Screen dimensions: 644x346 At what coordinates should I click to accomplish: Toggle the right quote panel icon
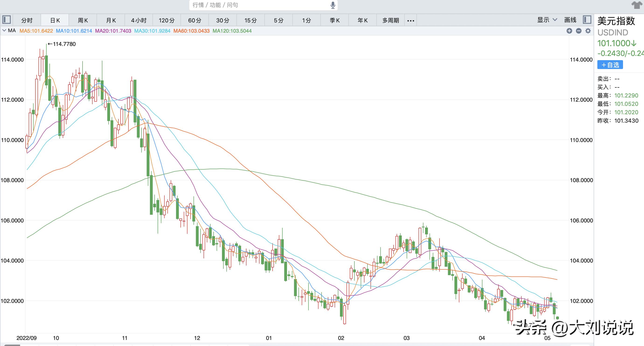tap(587, 20)
